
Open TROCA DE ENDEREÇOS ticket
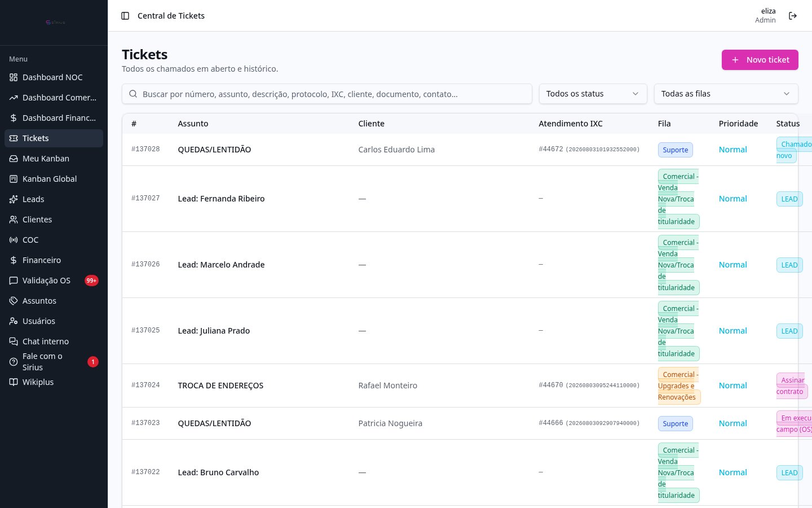point(220,386)
